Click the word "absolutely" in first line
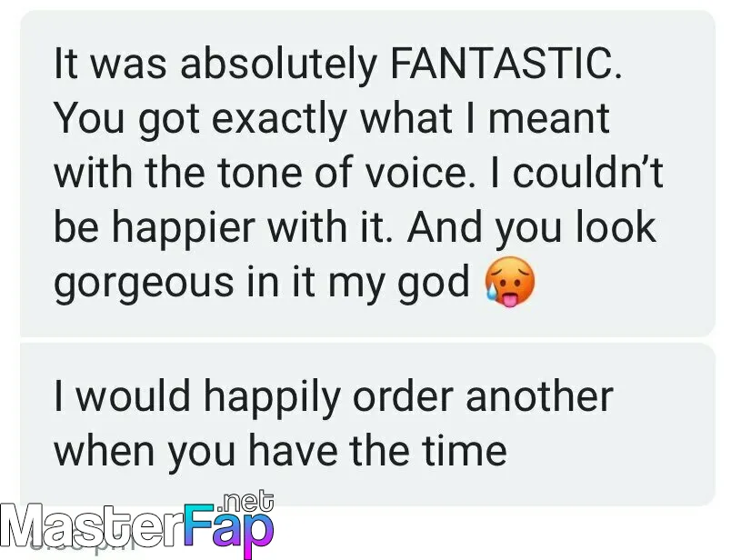The height and width of the screenshot is (560, 741). [278, 65]
